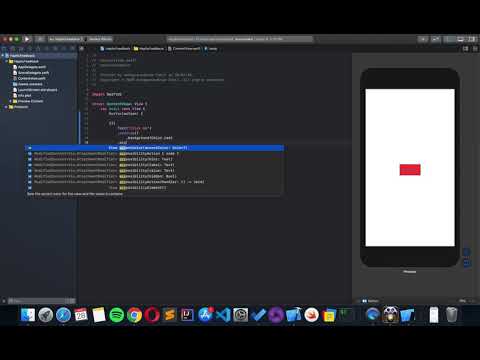Click the code review arrows button
Viewport: 480px width, 360px height.
(436, 39)
